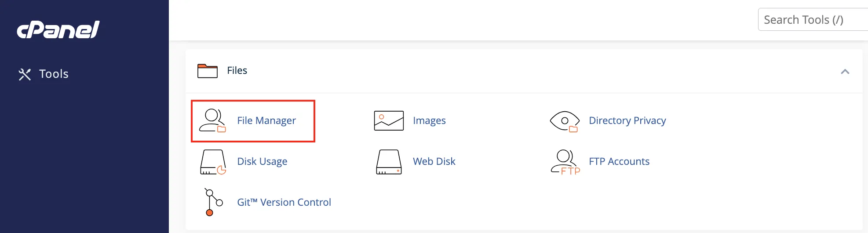Focus the Search Tools input field
This screenshot has width=868, height=233.
(x=813, y=20)
